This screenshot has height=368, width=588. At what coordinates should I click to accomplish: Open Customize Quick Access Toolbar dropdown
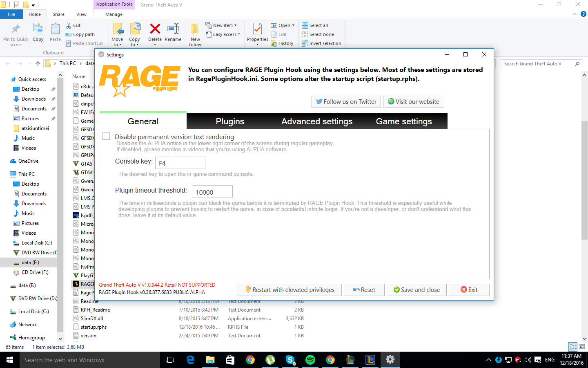tap(33, 5)
